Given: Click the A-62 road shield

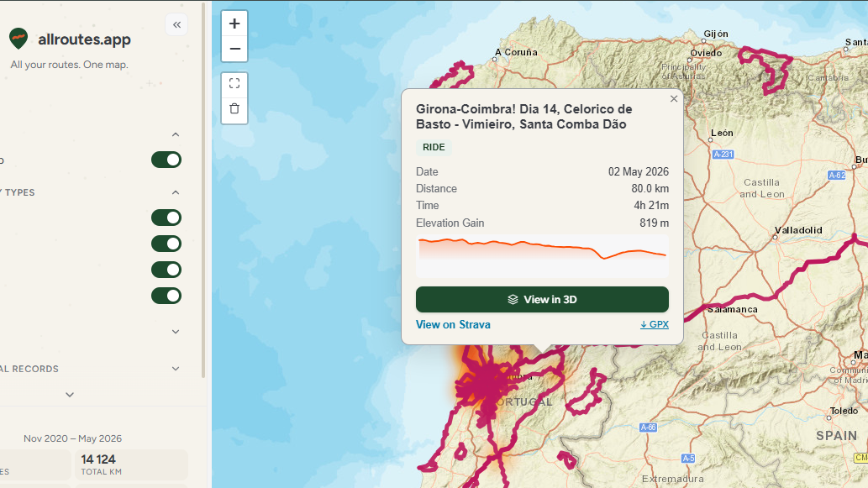Looking at the screenshot, I should pyautogui.click(x=836, y=176).
